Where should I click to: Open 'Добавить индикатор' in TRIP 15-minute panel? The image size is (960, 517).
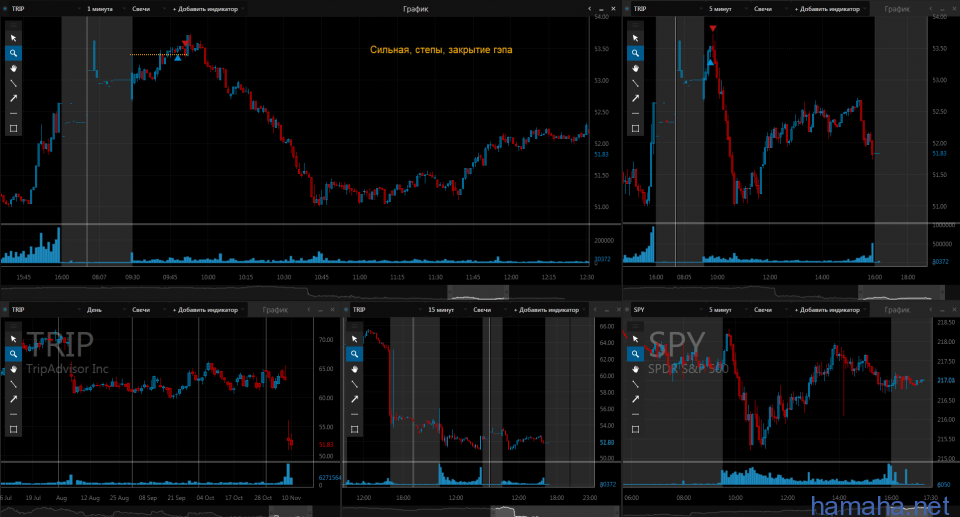pyautogui.click(x=549, y=310)
